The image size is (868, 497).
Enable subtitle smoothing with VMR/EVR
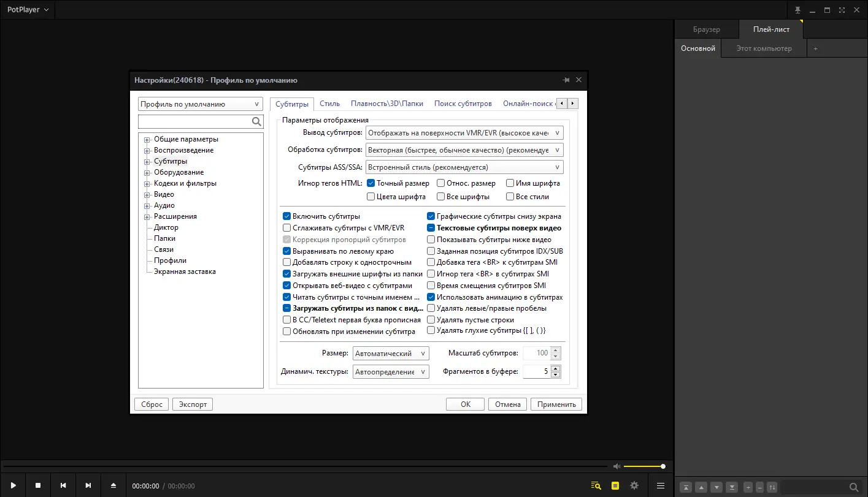point(286,227)
